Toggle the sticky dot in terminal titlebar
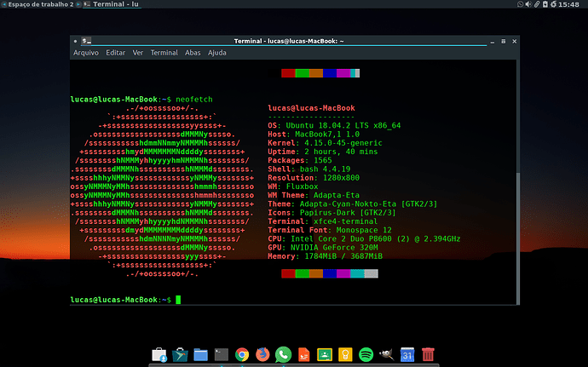588x367 pixels. click(x=75, y=41)
